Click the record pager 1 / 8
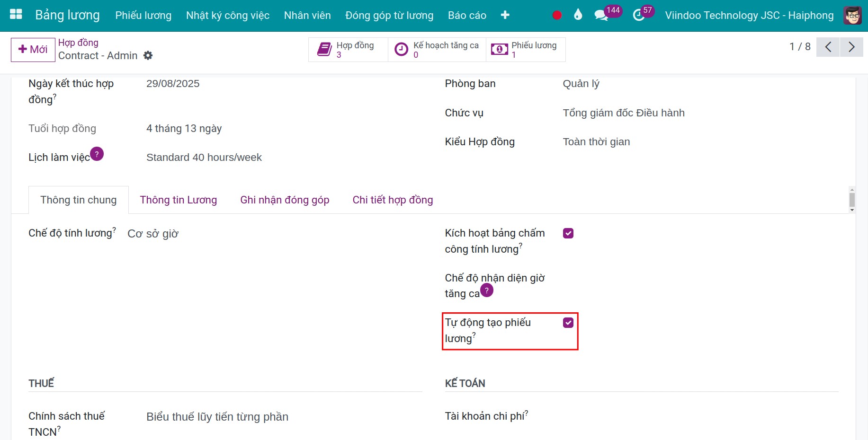Screen dimensions: 868x440 coord(800,46)
